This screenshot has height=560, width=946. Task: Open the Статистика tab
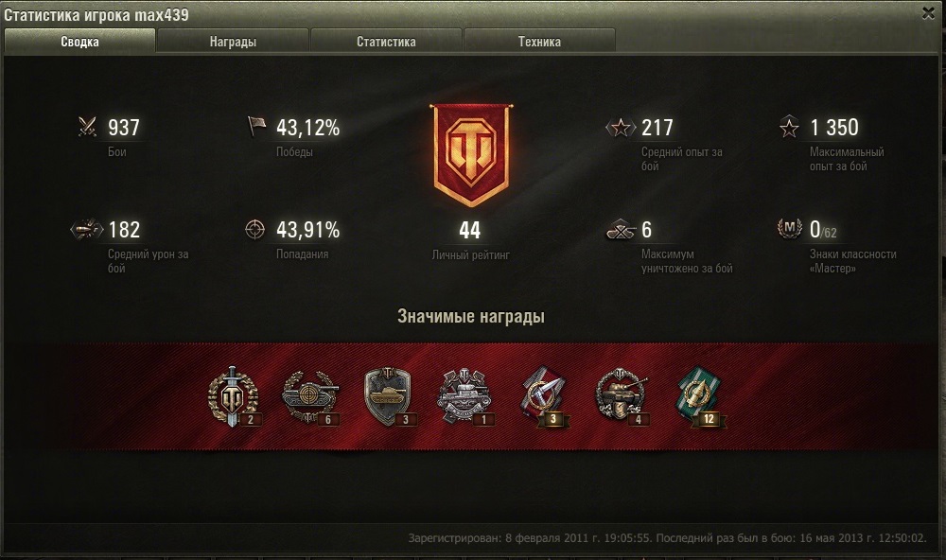(386, 41)
